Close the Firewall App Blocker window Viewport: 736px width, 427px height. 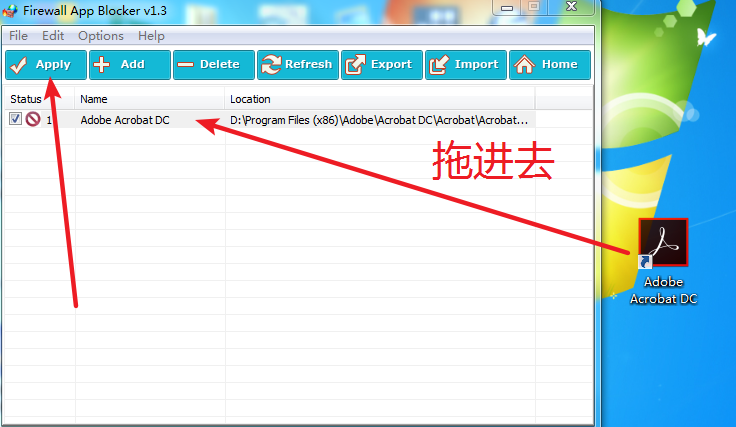571,7
